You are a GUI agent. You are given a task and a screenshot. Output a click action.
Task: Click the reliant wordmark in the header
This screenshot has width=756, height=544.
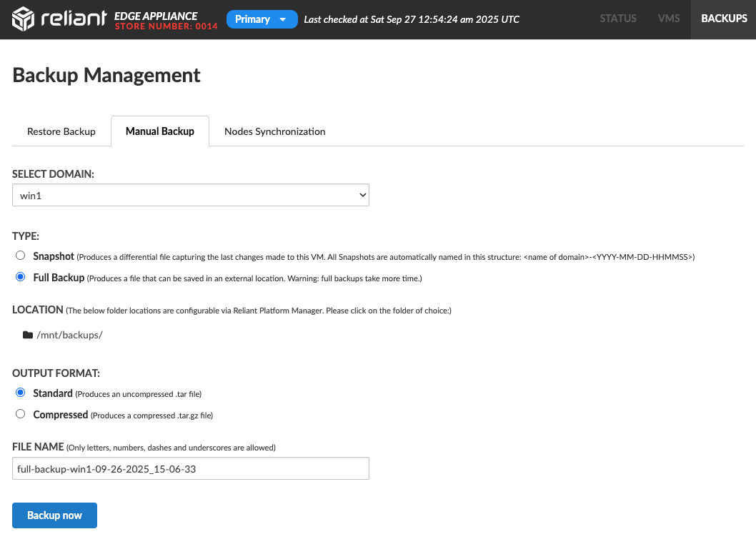pyautogui.click(x=74, y=19)
